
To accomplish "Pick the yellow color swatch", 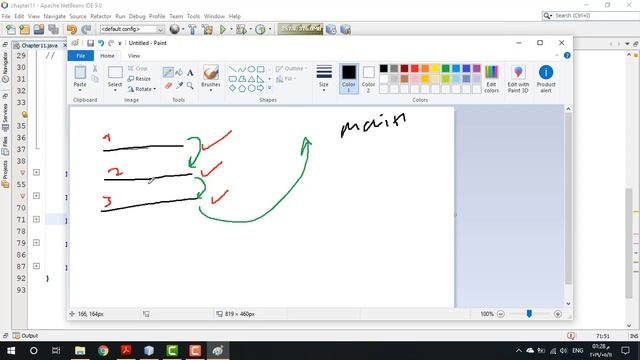I will 435,69.
